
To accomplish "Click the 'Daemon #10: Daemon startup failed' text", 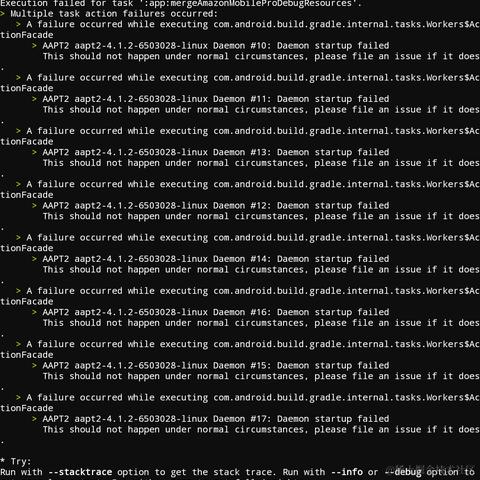I will pyautogui.click(x=301, y=46).
